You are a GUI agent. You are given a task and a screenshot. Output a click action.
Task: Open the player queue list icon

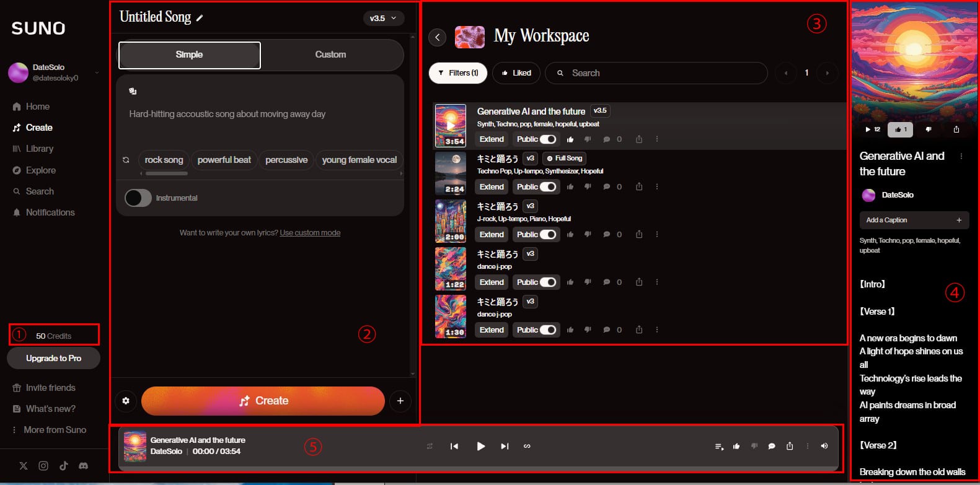pos(719,446)
